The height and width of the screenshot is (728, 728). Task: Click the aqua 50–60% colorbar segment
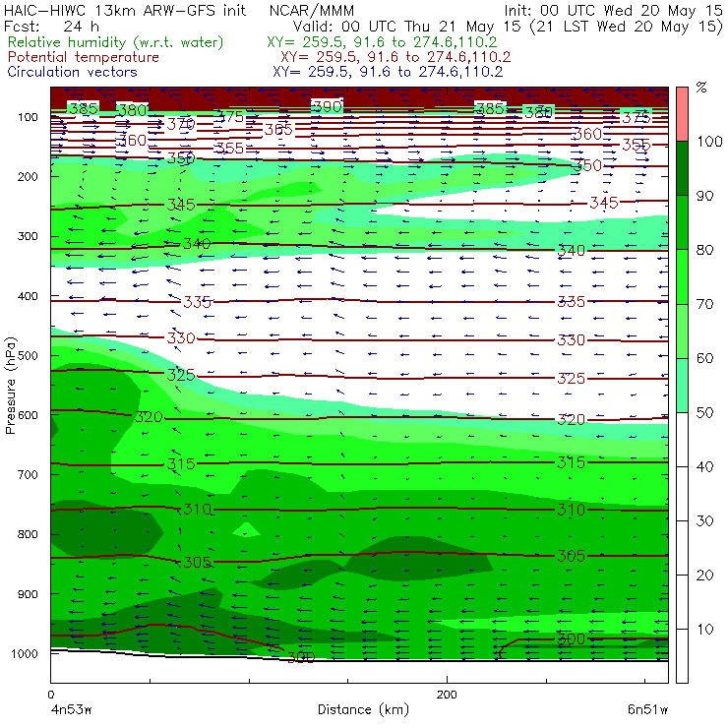tap(682, 385)
